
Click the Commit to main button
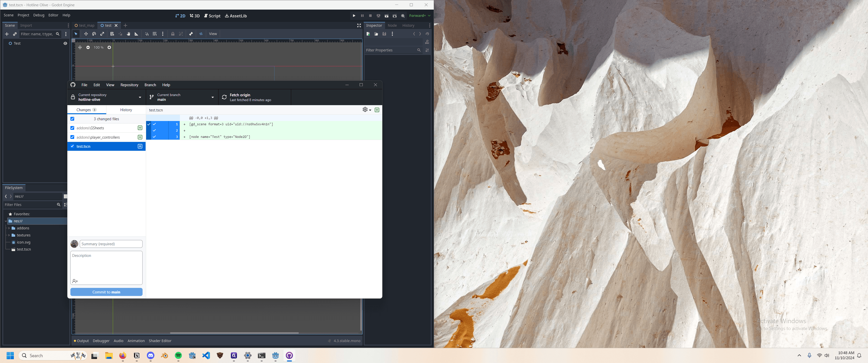pos(106,292)
